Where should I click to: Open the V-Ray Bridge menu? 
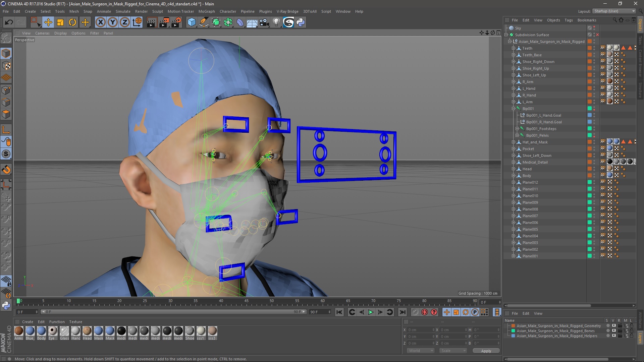[287, 11]
